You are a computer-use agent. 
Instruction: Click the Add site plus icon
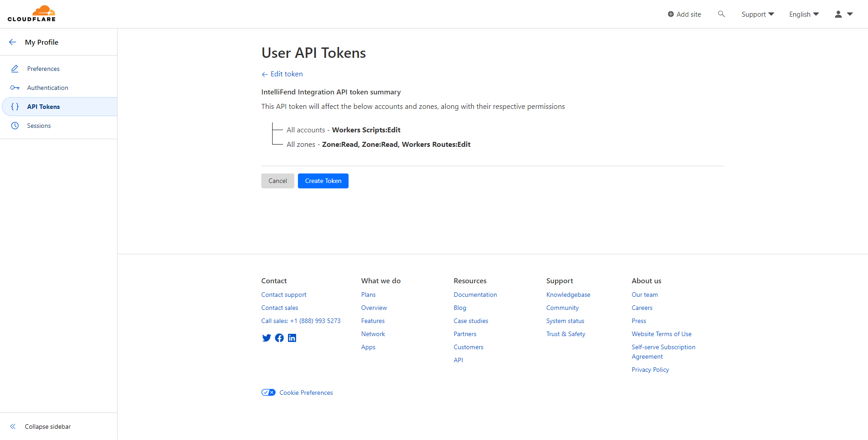coord(671,14)
